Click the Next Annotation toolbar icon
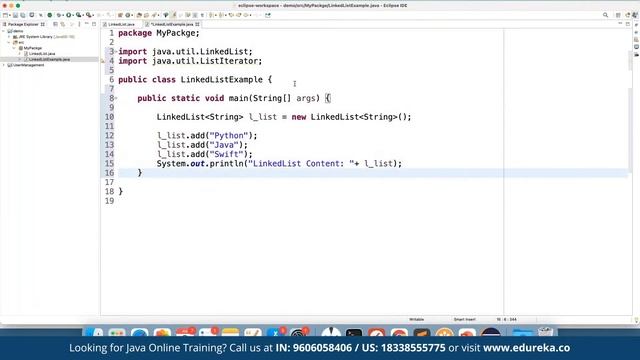640x360 pixels. [x=211, y=15]
